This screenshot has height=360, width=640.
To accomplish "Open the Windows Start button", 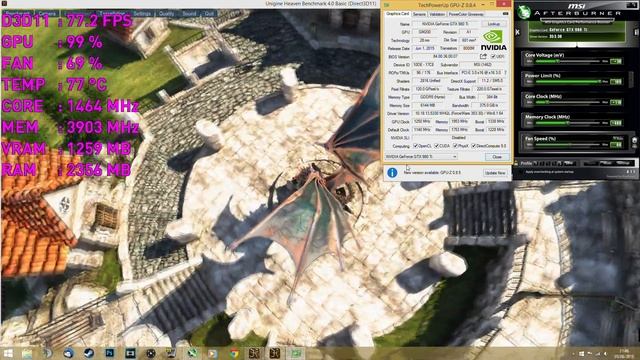I will coord(8,353).
